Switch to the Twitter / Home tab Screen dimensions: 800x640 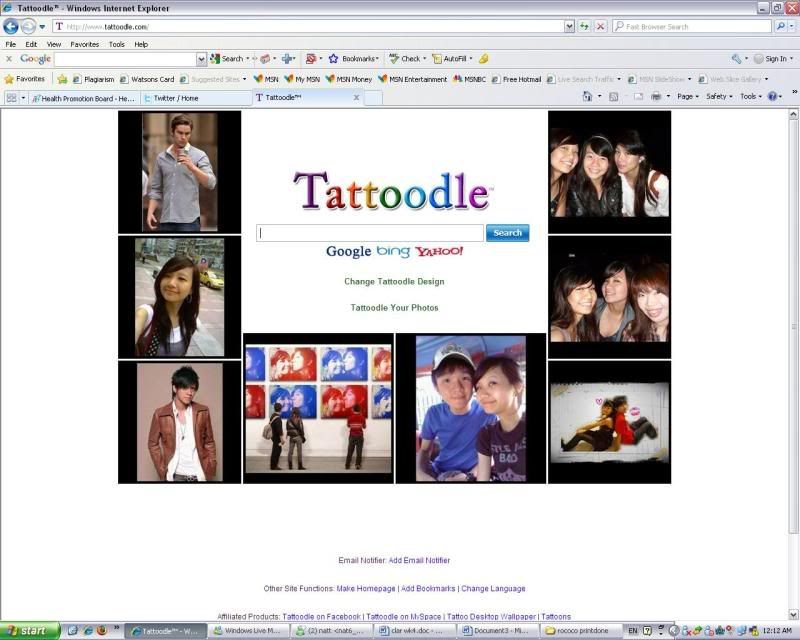[x=195, y=98]
